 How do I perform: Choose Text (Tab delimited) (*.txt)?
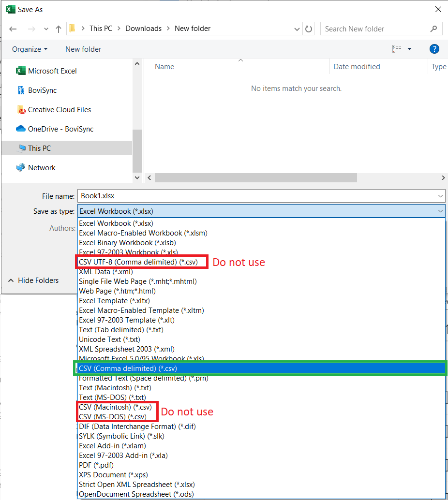[x=262, y=330]
